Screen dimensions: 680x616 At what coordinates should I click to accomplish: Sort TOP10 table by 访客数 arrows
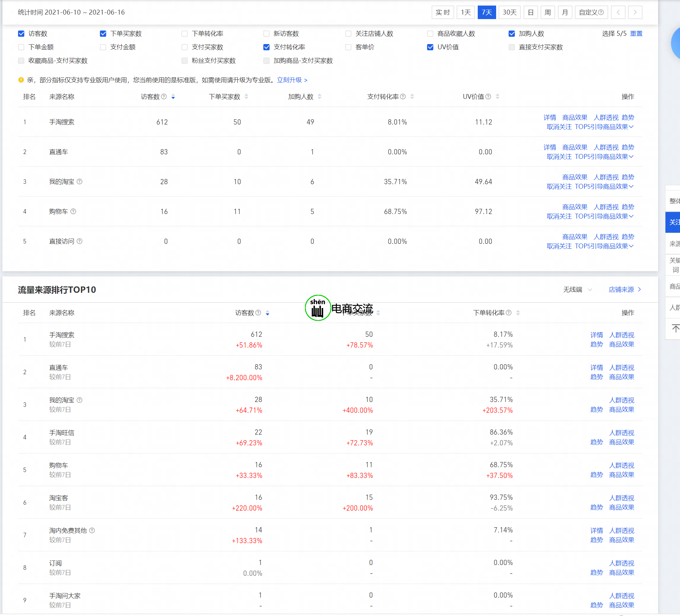[267, 313]
